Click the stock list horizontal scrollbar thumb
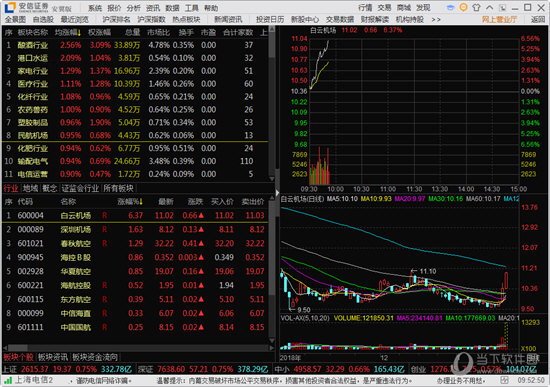 18,348
